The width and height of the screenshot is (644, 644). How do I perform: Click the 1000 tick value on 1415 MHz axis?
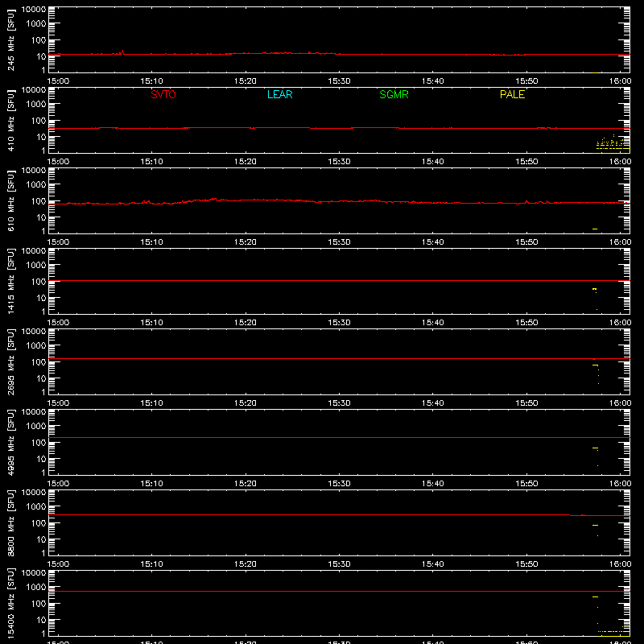click(36, 266)
